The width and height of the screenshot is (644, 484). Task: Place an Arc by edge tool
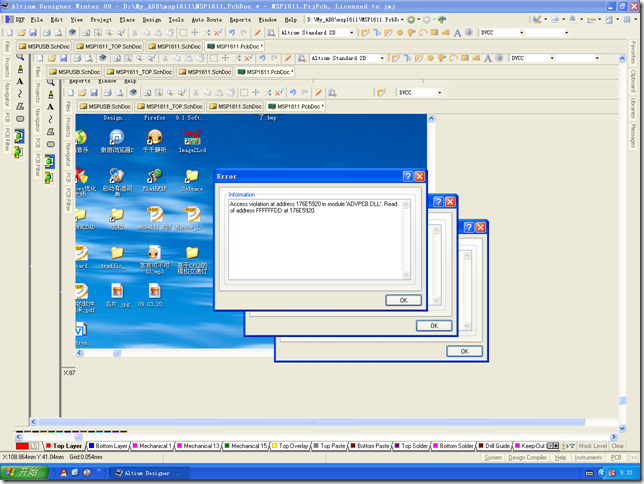423,32
